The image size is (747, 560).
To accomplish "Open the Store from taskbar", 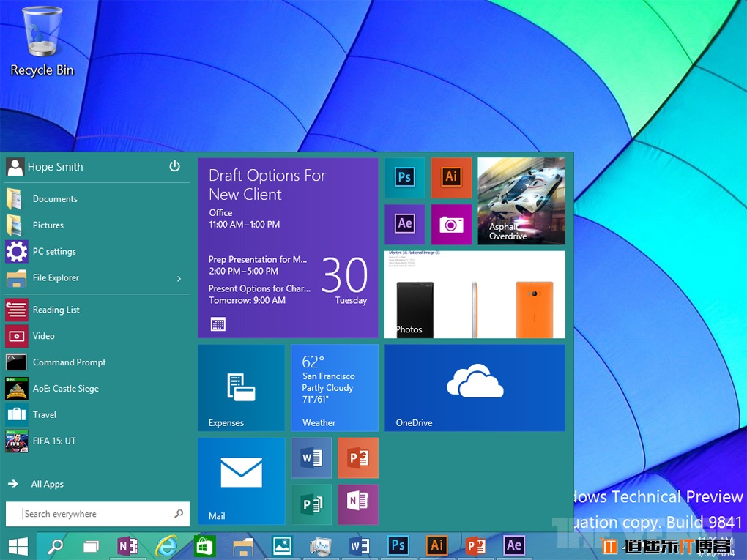I will tap(204, 546).
